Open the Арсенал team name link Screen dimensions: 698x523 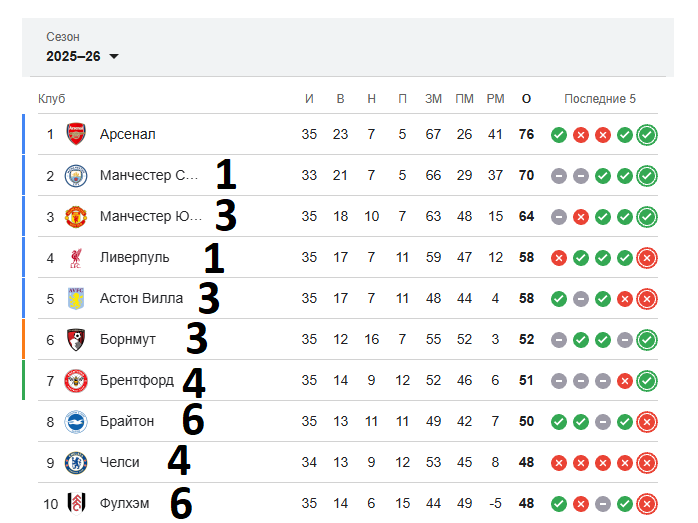click(x=128, y=134)
